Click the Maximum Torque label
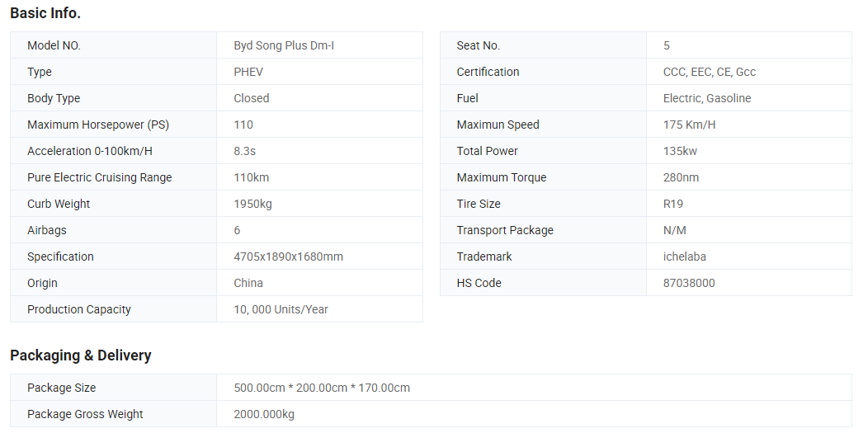 (502, 177)
